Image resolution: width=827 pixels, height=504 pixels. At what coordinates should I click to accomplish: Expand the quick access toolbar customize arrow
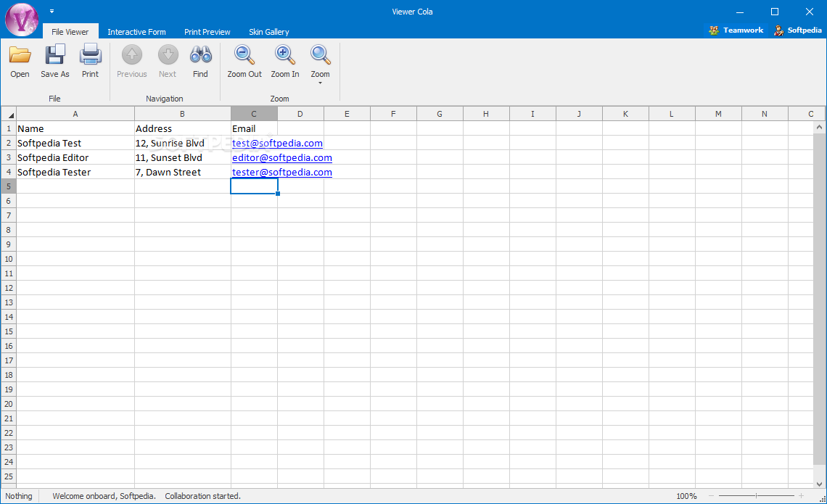click(52, 11)
